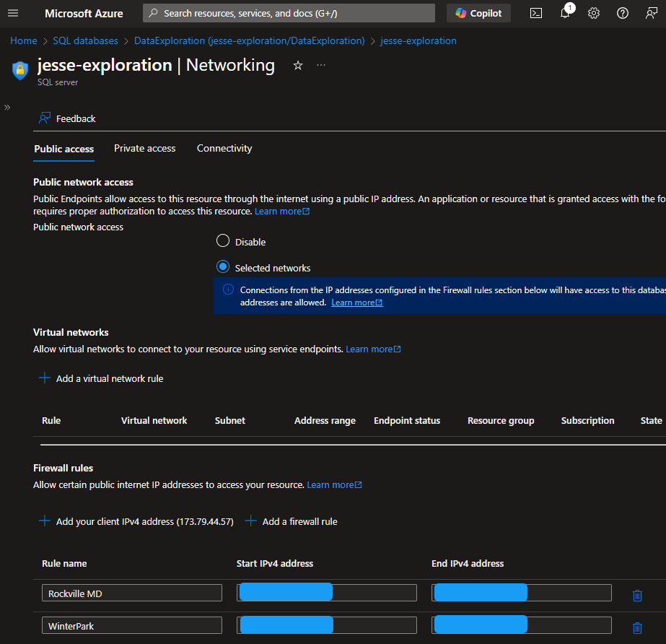The width and height of the screenshot is (666, 644).
Task: Select the Disable radio option
Action: [x=223, y=241]
